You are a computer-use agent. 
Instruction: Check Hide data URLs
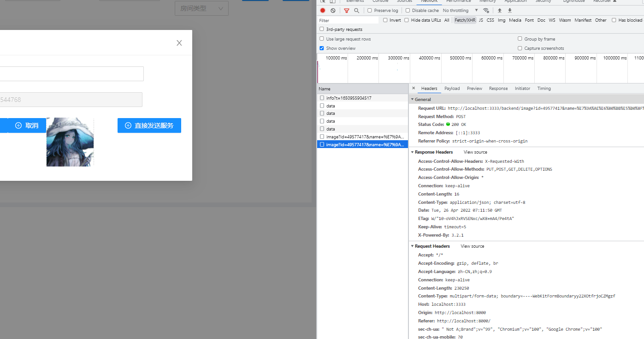tap(407, 20)
